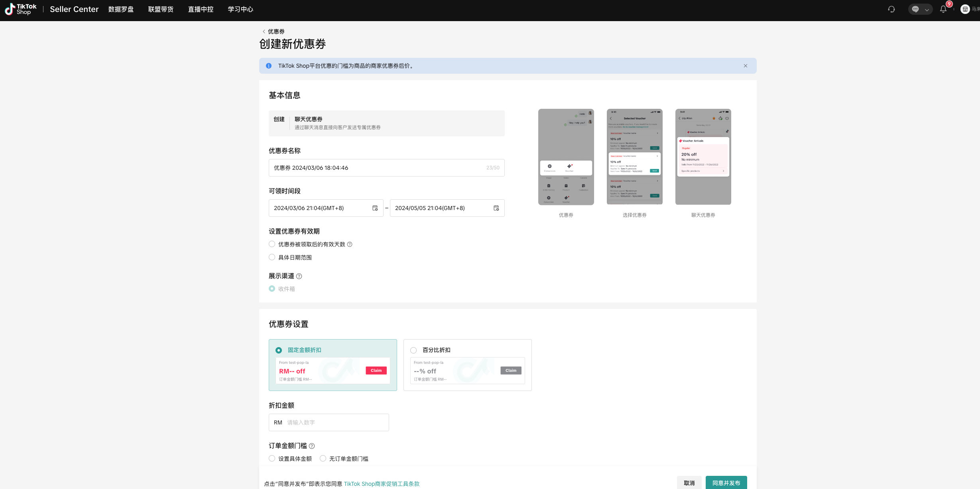Open the notifications bell icon
Viewport: 980px width, 489px height.
click(943, 9)
